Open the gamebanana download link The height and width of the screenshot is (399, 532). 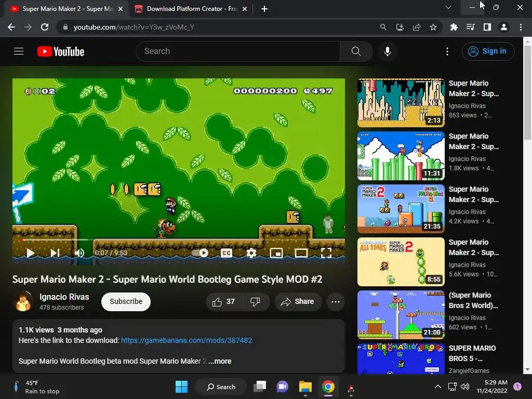point(187,340)
